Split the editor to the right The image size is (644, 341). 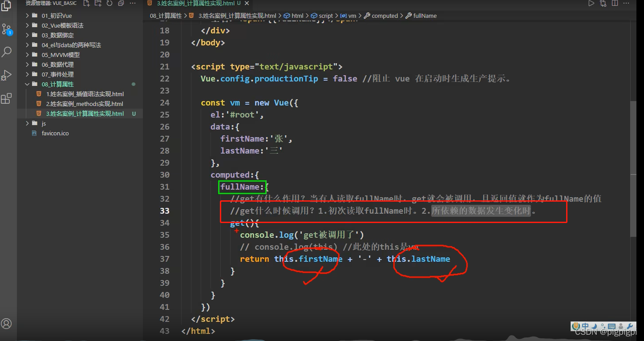coord(615,3)
